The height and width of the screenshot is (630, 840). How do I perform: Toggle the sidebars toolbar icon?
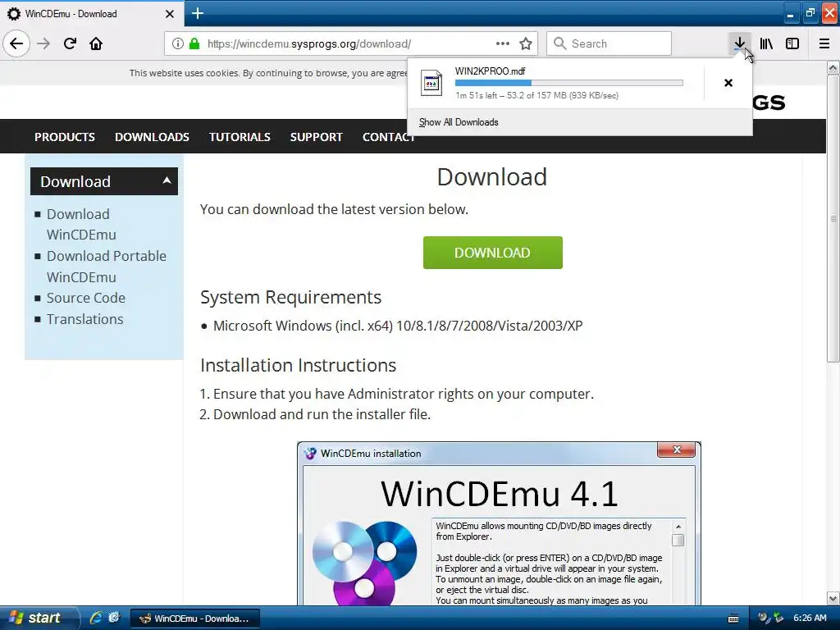click(792, 43)
